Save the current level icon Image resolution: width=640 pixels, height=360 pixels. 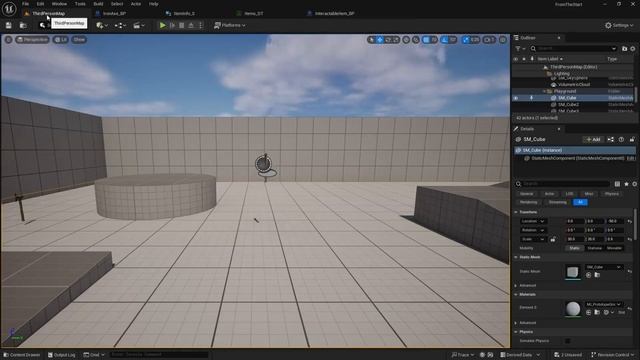(9, 25)
